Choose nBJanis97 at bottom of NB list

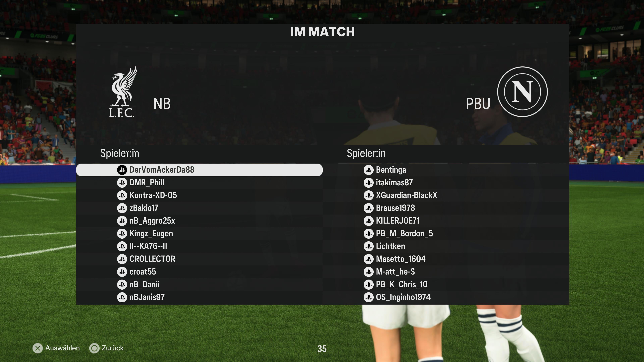[x=199, y=297]
